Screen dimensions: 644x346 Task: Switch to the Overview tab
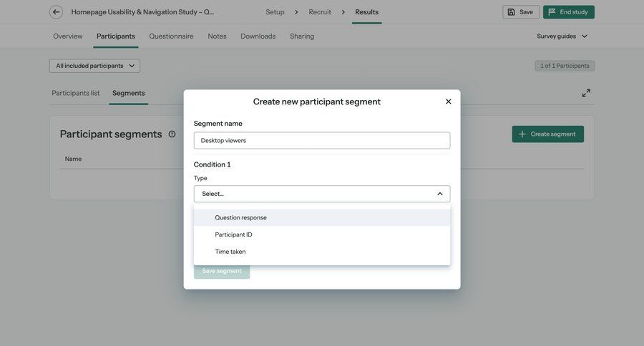[68, 36]
